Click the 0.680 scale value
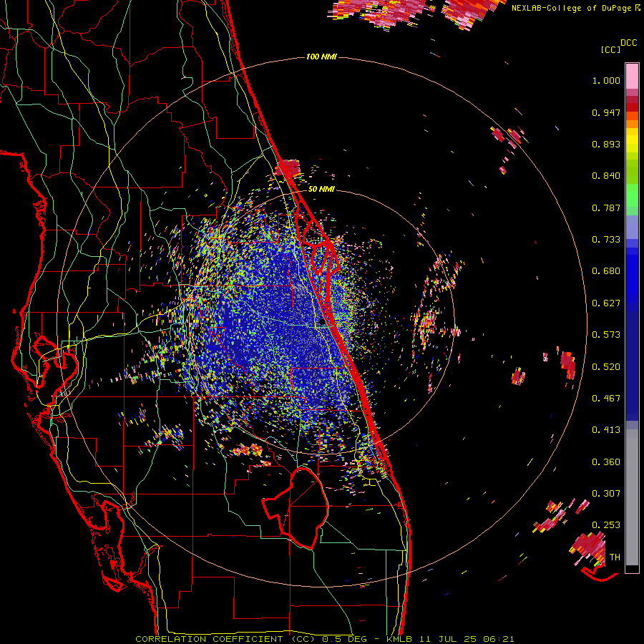This screenshot has width=644, height=644. [606, 271]
